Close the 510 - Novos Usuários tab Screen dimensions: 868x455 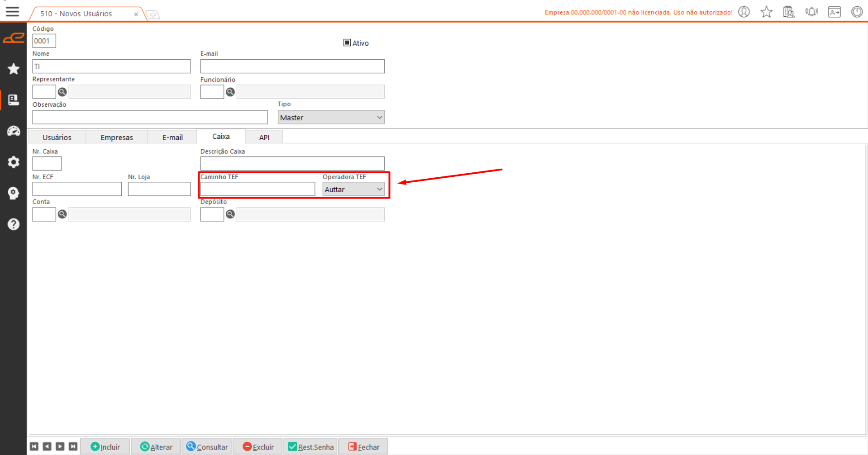(x=136, y=14)
